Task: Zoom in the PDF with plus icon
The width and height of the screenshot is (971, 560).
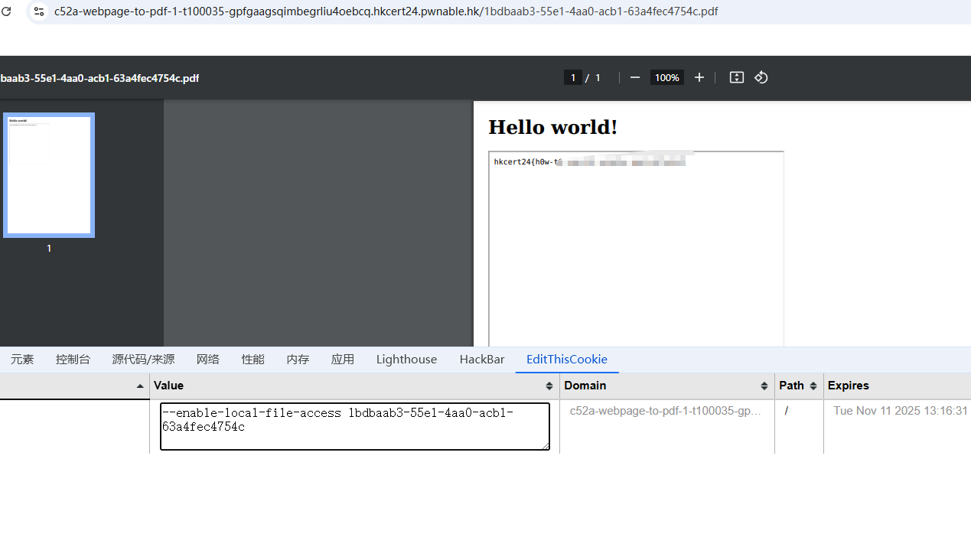Action: click(699, 77)
